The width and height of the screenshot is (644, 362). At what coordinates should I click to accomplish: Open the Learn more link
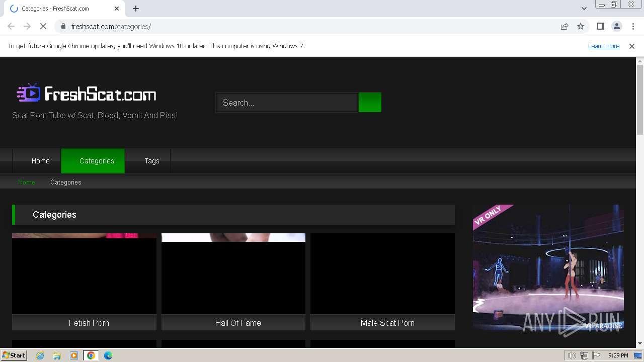[x=604, y=46]
